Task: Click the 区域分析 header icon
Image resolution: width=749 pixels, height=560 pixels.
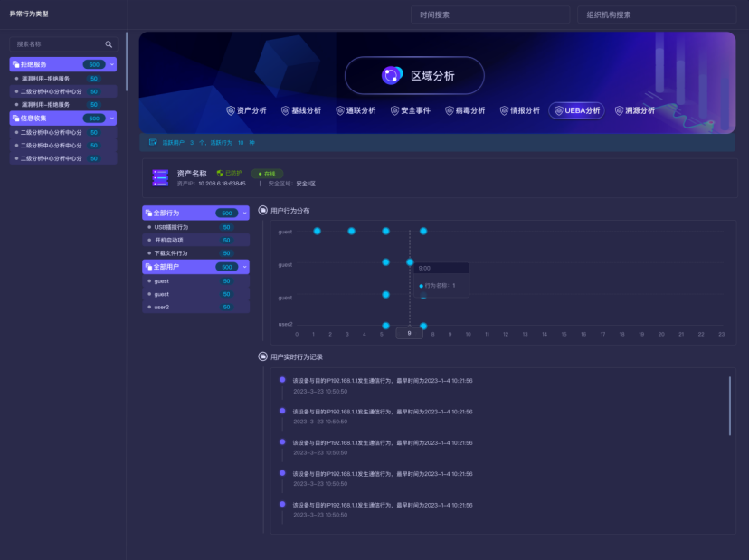Action: coord(393,76)
